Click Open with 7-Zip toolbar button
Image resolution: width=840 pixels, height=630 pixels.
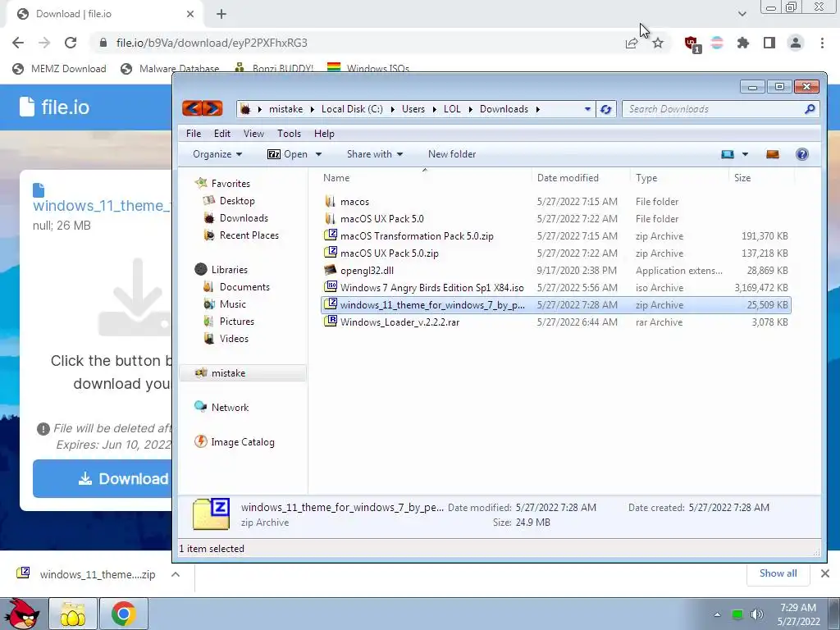coord(288,154)
